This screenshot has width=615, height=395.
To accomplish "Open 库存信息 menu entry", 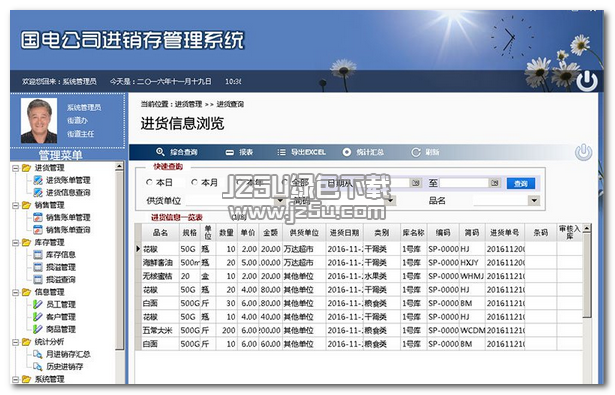I will pyautogui.click(x=61, y=255).
